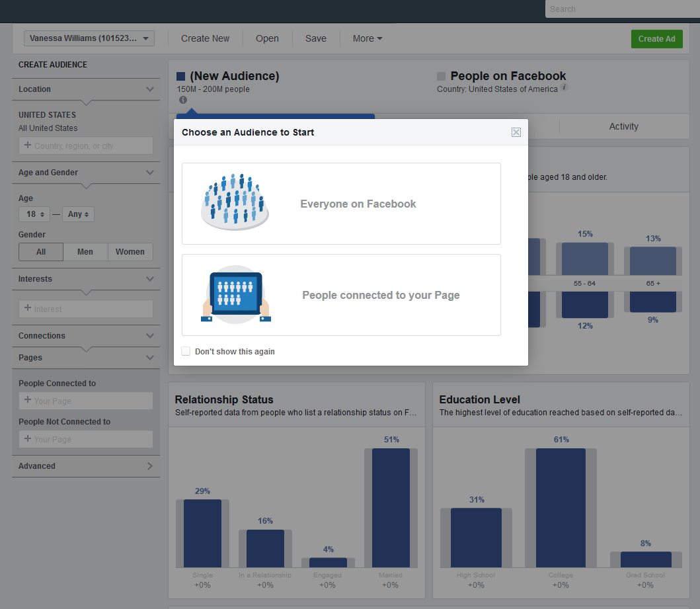Click the Create Ad button

(656, 38)
